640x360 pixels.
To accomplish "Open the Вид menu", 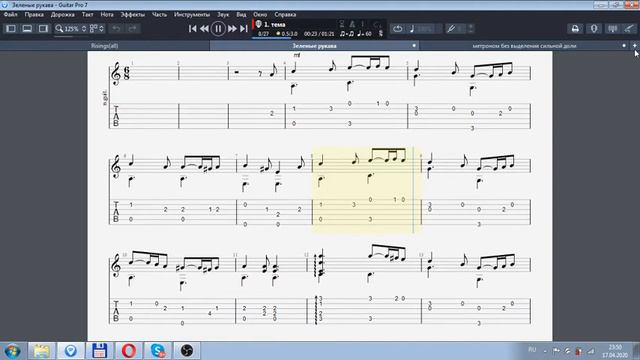I will (x=241, y=14).
